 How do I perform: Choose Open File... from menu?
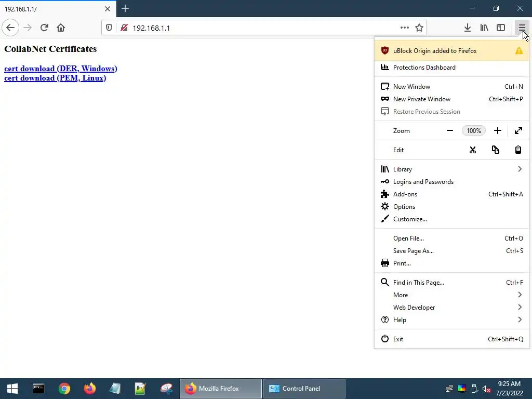(451, 238)
